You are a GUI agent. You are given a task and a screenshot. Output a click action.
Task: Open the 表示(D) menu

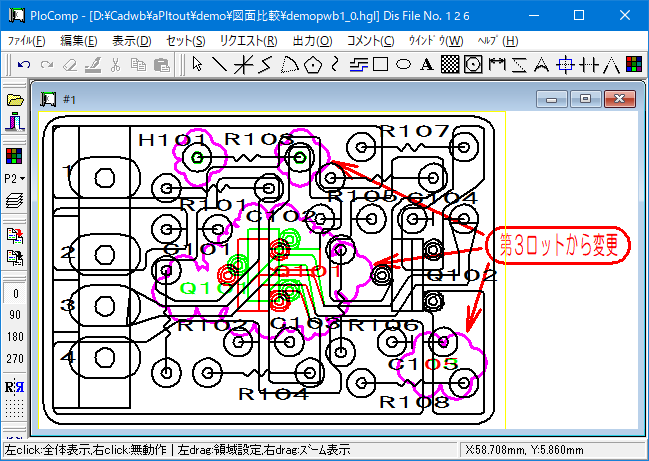(x=132, y=41)
